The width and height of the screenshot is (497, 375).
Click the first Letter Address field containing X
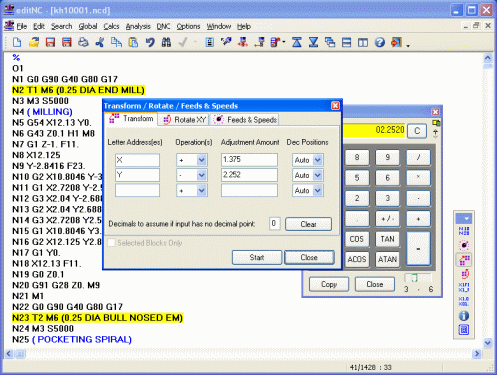tap(137, 160)
